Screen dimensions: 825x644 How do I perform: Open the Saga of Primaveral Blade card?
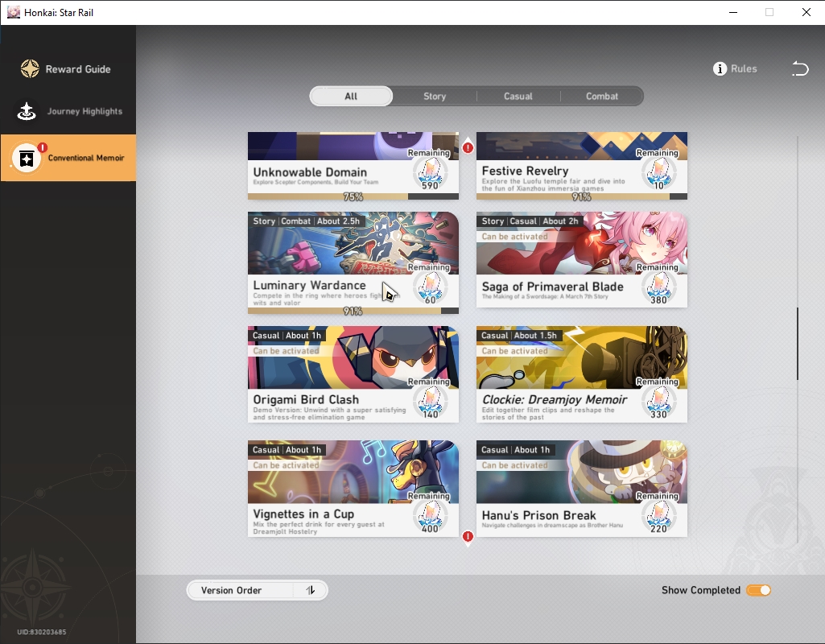pyautogui.click(x=582, y=259)
